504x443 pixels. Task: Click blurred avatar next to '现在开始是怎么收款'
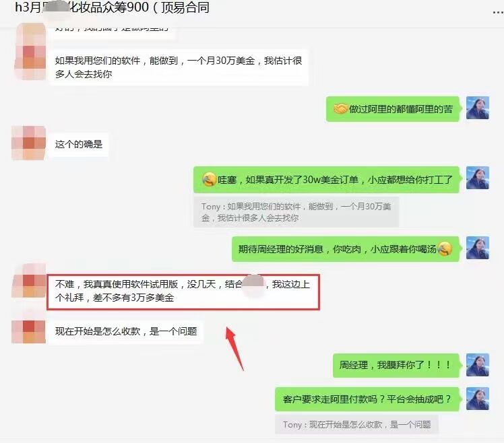(28, 331)
